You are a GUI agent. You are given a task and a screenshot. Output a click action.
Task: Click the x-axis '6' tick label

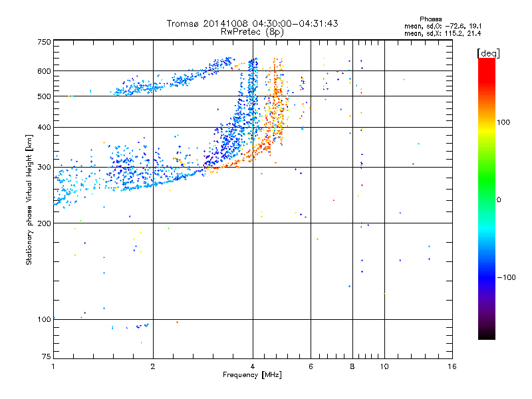[311, 366]
